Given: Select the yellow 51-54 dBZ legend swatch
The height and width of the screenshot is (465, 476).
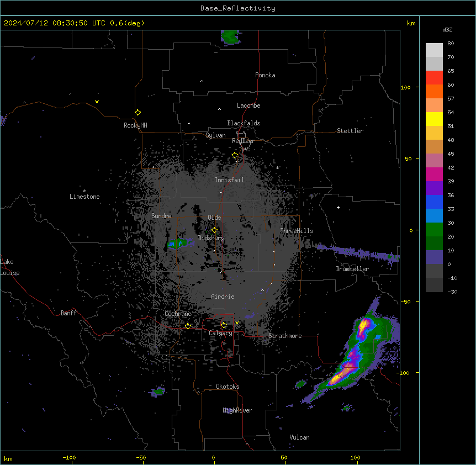Looking at the screenshot, I should click(x=434, y=119).
